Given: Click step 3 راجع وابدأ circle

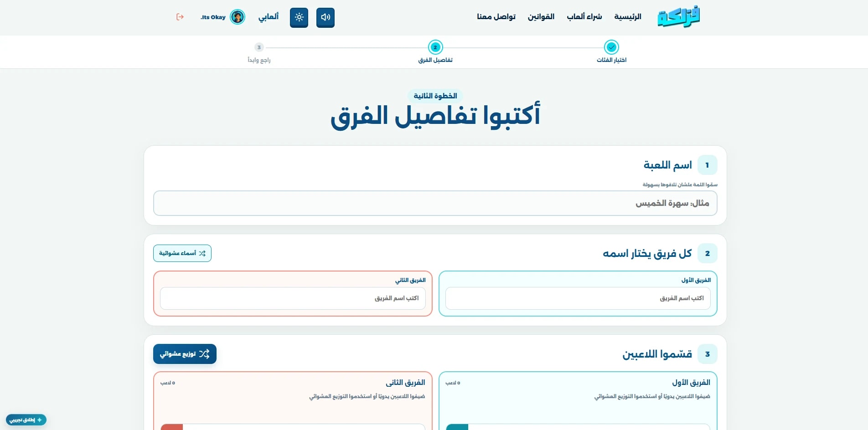Looking at the screenshot, I should click(259, 47).
